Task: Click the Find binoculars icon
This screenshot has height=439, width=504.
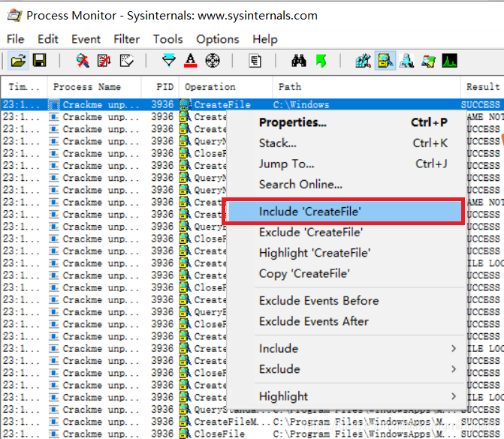Action: (299, 60)
